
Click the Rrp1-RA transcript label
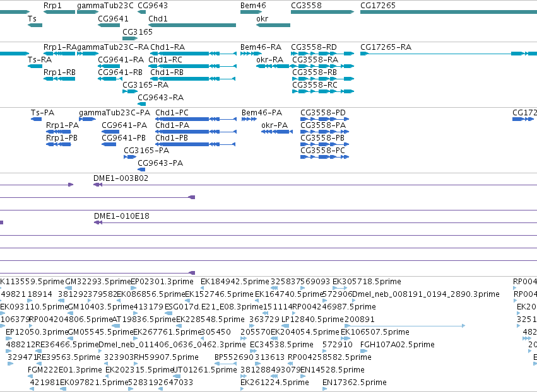tap(60, 47)
